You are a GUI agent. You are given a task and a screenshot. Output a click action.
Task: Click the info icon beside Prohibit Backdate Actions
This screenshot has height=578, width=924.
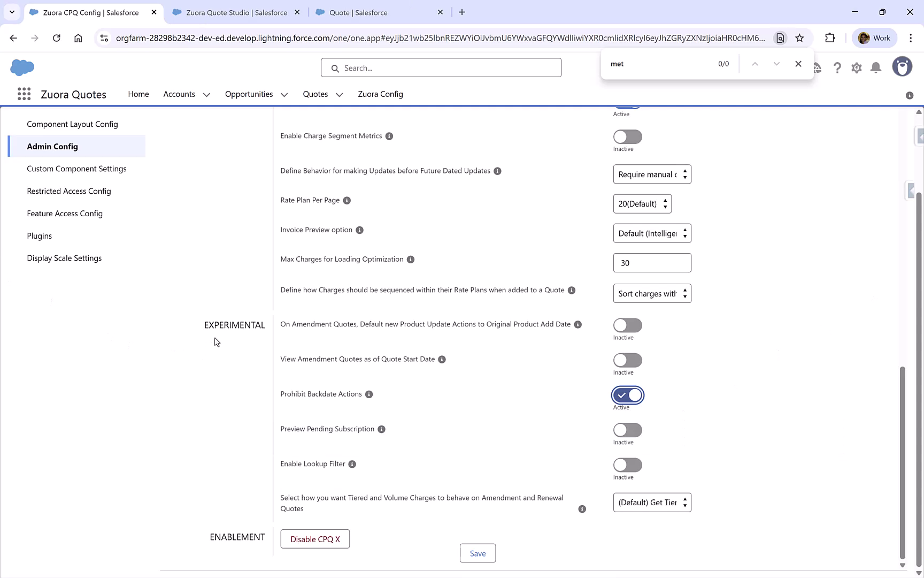pos(369,394)
